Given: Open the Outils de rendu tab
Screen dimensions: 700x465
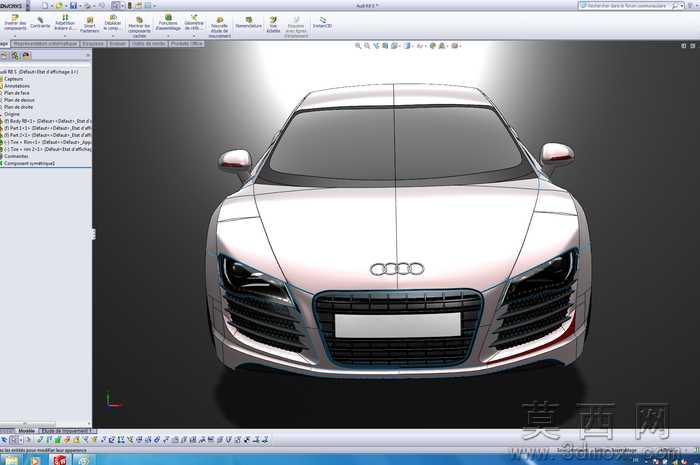Looking at the screenshot, I should point(149,44).
